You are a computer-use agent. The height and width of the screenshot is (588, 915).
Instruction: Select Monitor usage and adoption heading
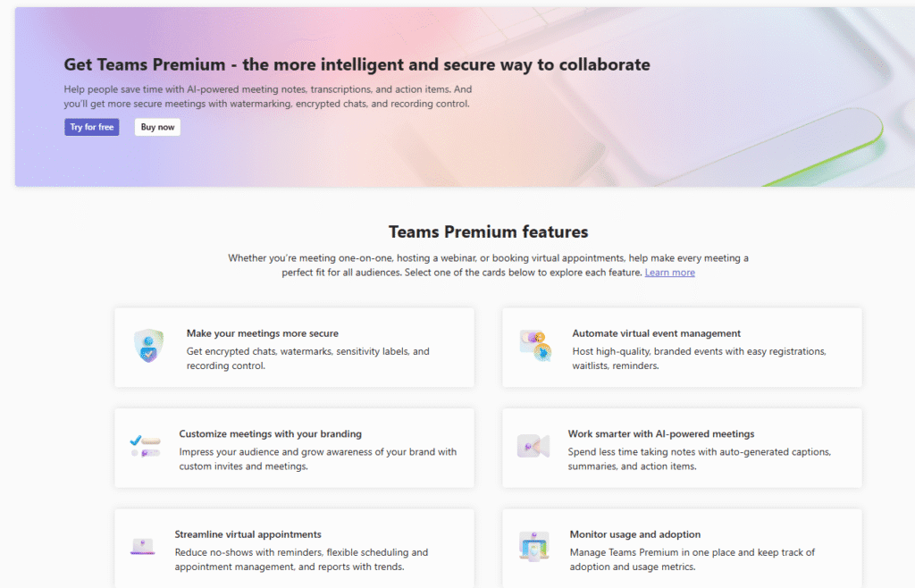point(634,534)
